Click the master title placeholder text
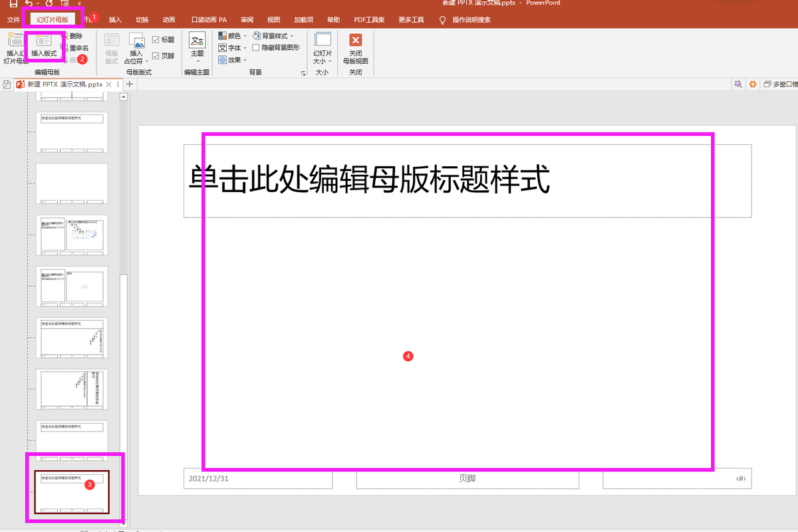Image resolution: width=798 pixels, height=532 pixels. click(369, 179)
